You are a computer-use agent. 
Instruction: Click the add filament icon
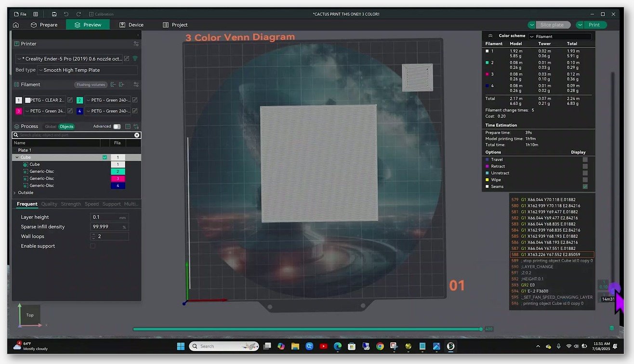122,84
